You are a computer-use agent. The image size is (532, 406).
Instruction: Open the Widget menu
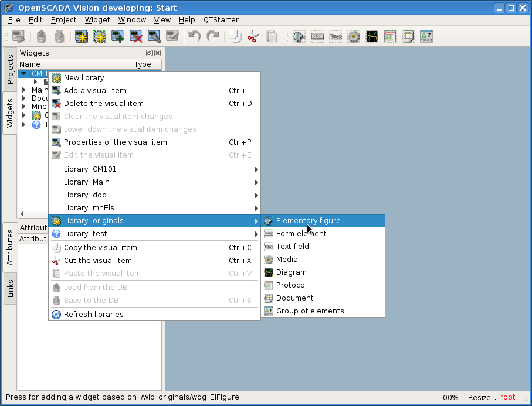[97, 20]
